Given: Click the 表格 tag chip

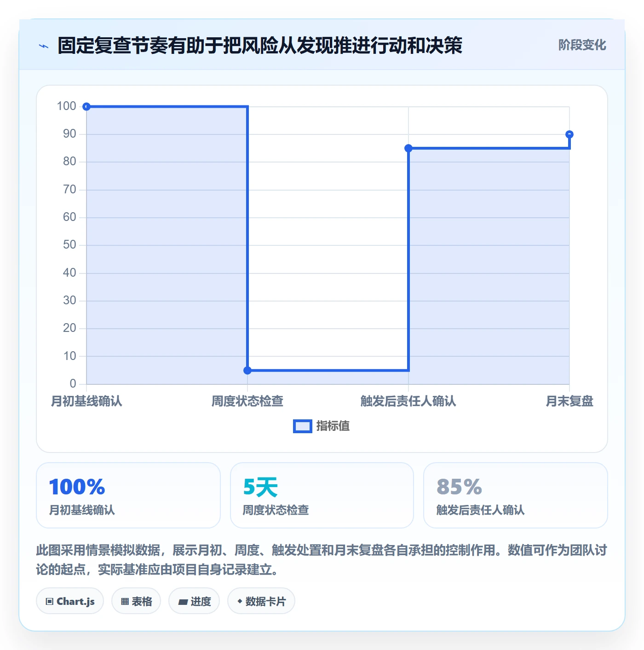Looking at the screenshot, I should (136, 601).
